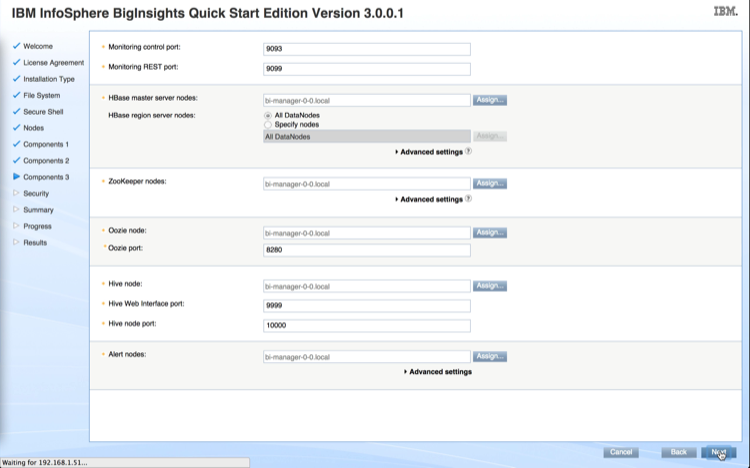The image size is (750, 468).
Task: Click the IBM logo
Action: (x=726, y=11)
